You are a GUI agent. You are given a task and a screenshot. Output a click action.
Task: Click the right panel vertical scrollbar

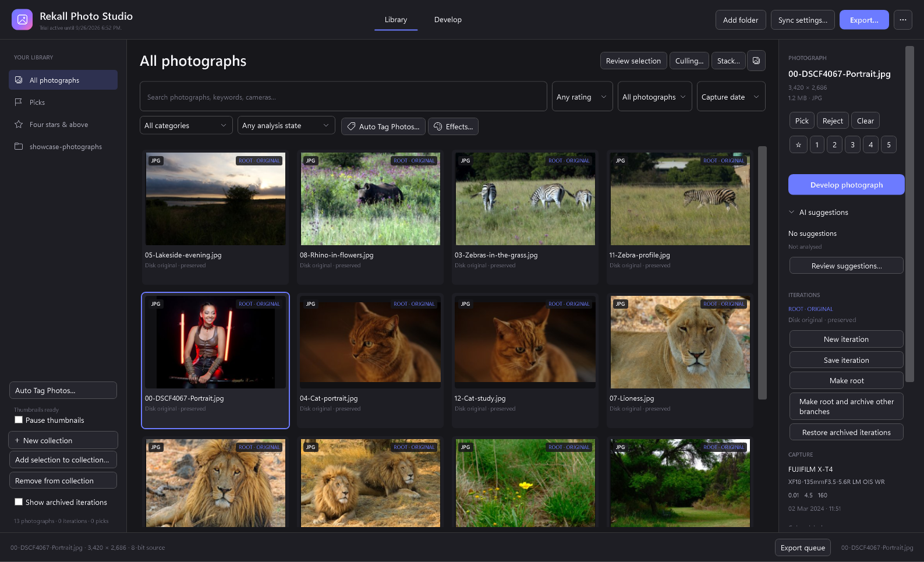(909, 214)
